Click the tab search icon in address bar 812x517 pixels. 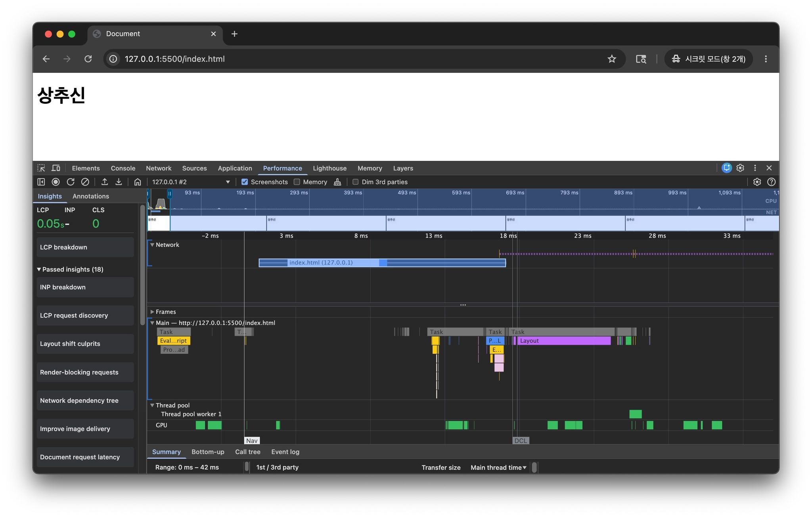(641, 59)
